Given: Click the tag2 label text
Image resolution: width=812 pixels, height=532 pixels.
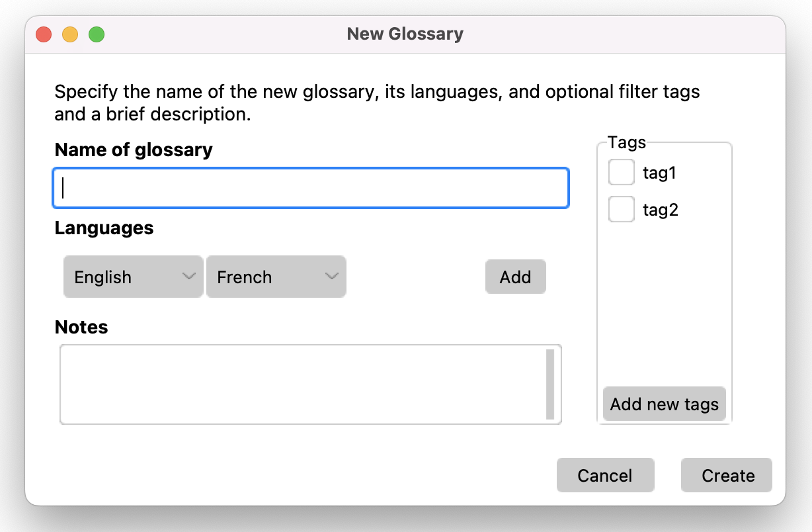Looking at the screenshot, I should [661, 210].
